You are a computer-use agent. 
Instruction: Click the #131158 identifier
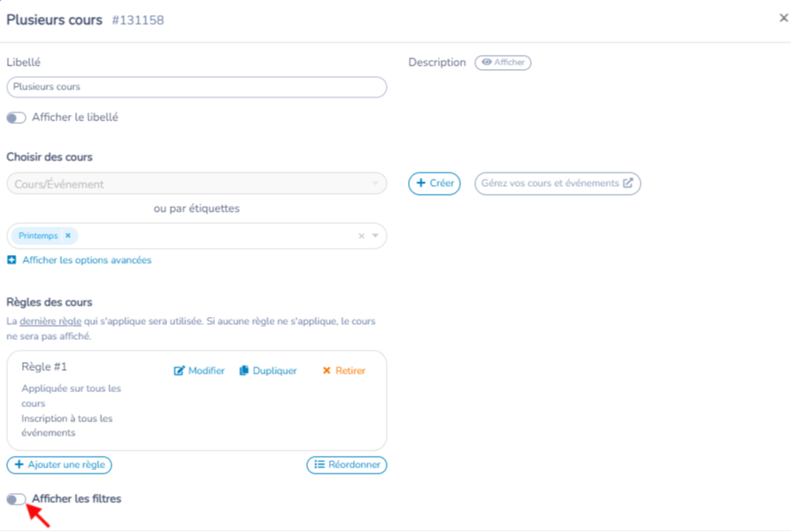tap(138, 20)
